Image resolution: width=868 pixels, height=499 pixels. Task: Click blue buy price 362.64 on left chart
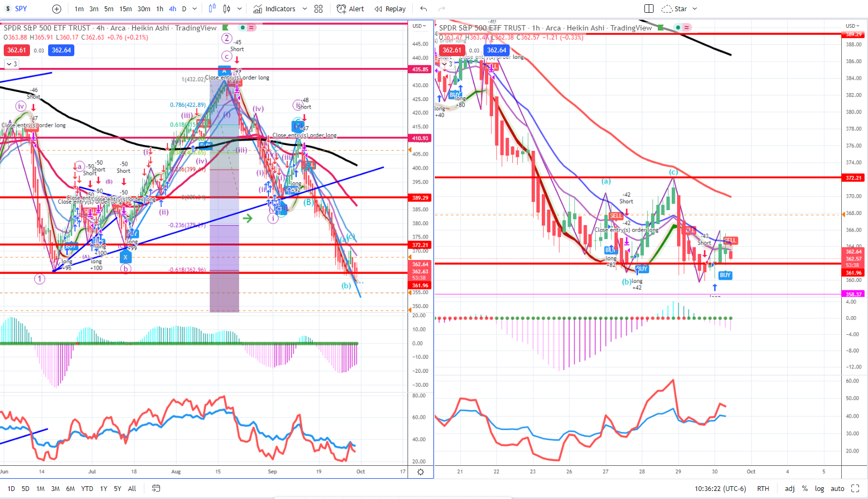[x=62, y=50]
